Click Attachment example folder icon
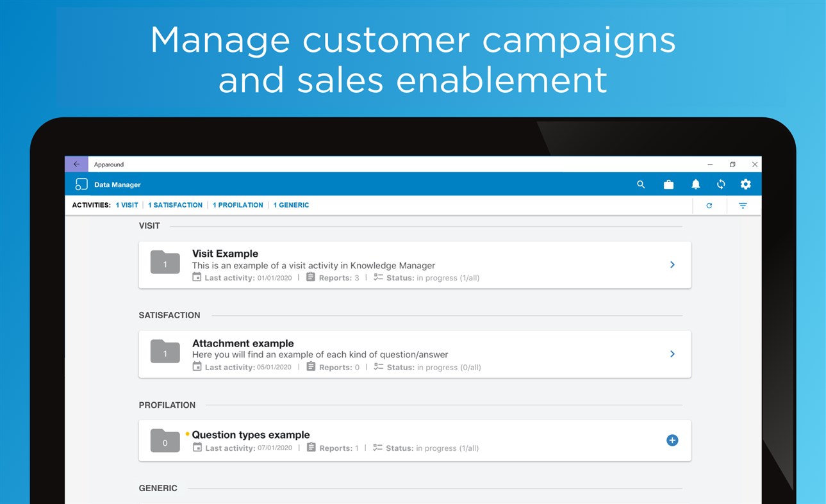The width and height of the screenshot is (826, 504). [165, 352]
